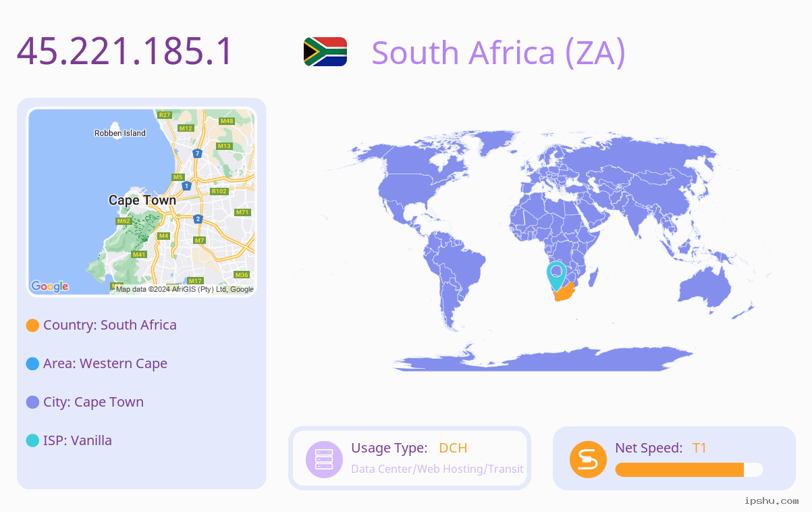Click the South Africa (ZA) title
This screenshot has width=812, height=512.
tap(499, 53)
